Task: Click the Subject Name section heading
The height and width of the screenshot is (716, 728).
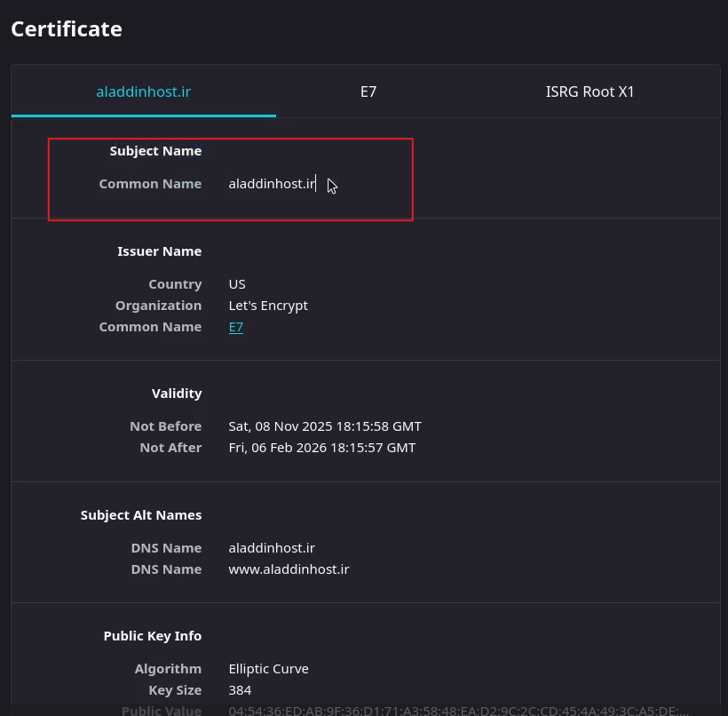Action: (155, 151)
